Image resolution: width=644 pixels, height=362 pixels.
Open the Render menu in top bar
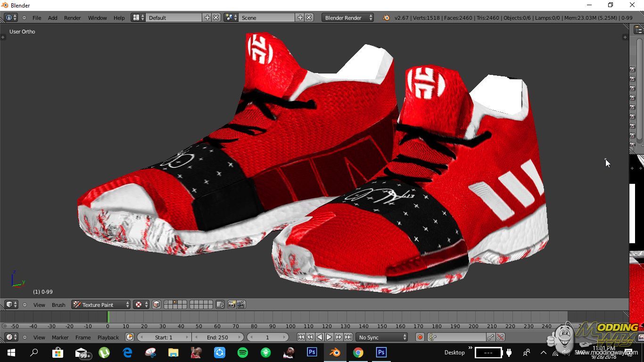click(72, 17)
